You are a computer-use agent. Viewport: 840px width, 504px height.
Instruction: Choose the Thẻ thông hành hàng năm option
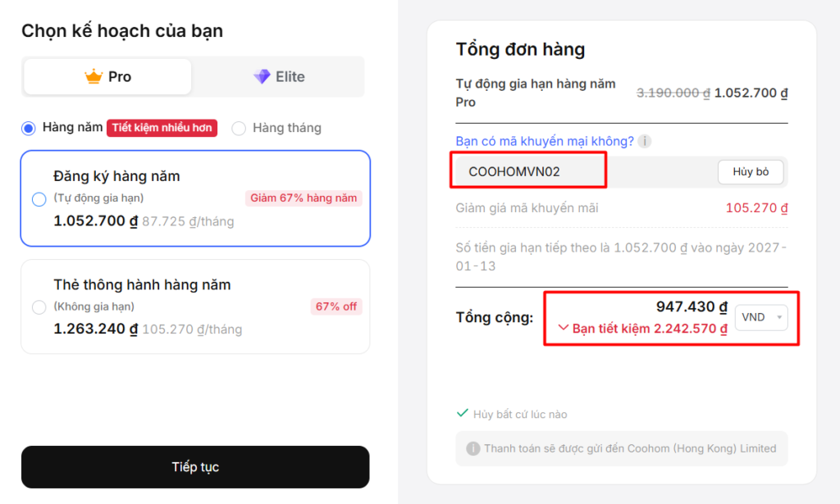coord(39,307)
